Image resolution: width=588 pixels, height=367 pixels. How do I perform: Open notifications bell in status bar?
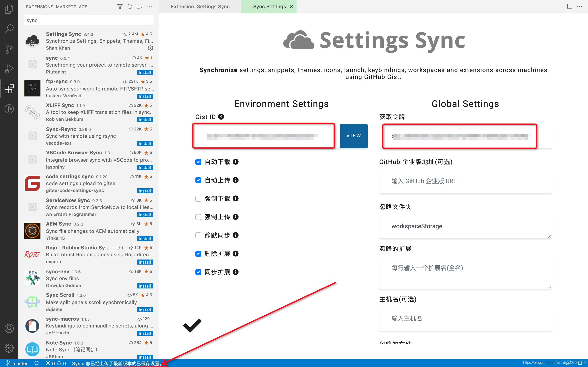pos(580,363)
